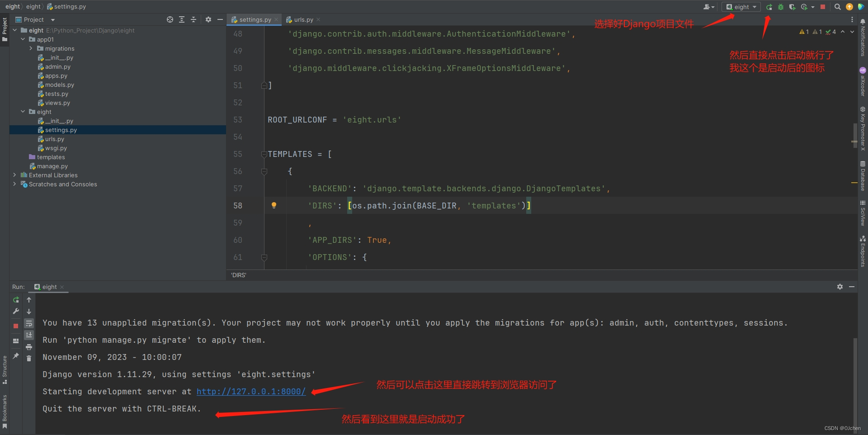
Task: Open the Structure tool window tab
Action: (5, 369)
